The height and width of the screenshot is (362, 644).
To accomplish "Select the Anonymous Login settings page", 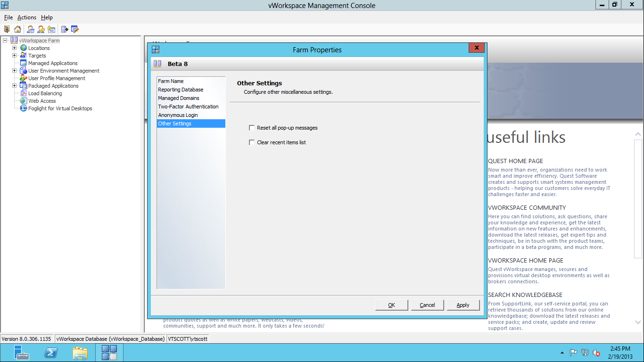I will pyautogui.click(x=191, y=115).
